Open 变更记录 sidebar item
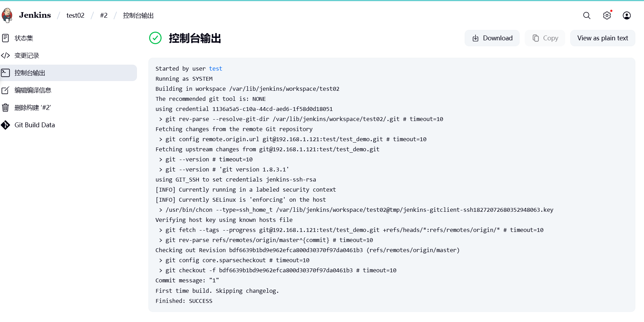This screenshot has height=322, width=644. [27, 55]
